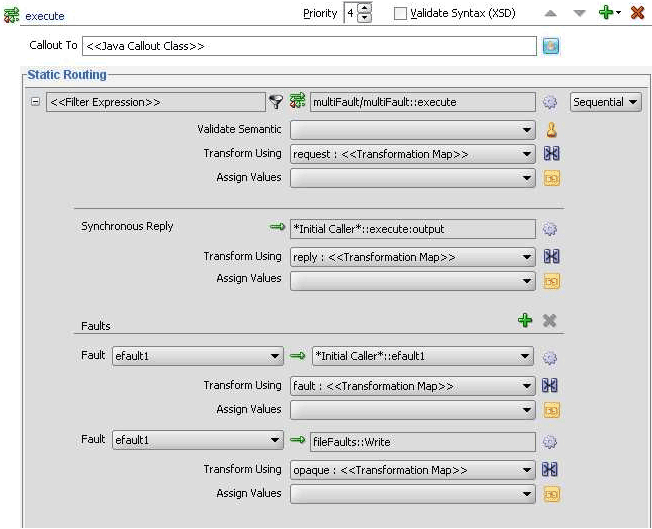The image size is (652, 529).
Task: Browse target for *Initial Caller*::efault1 gear
Action: point(550,358)
